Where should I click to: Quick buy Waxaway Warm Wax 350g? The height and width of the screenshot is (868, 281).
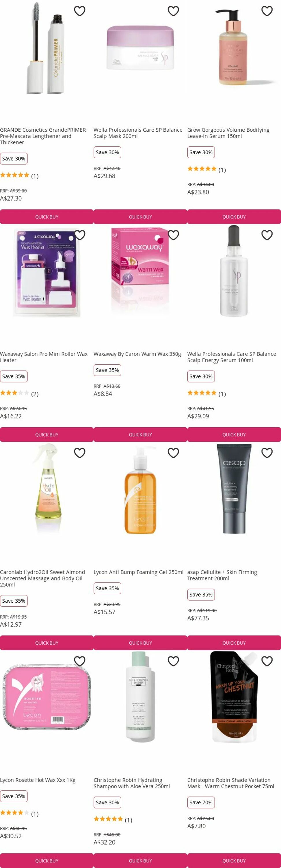pyautogui.click(x=140, y=434)
